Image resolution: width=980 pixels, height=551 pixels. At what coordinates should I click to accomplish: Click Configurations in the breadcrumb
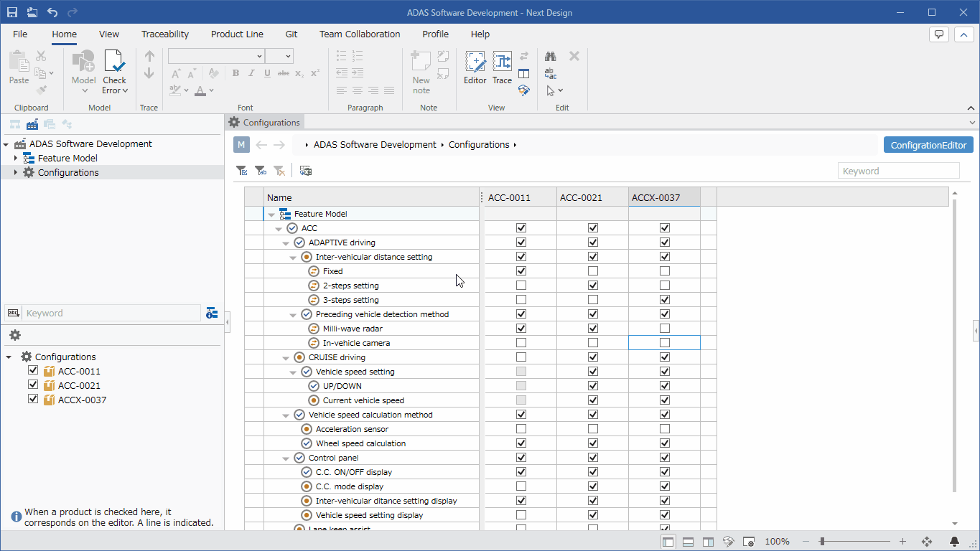[x=479, y=144]
